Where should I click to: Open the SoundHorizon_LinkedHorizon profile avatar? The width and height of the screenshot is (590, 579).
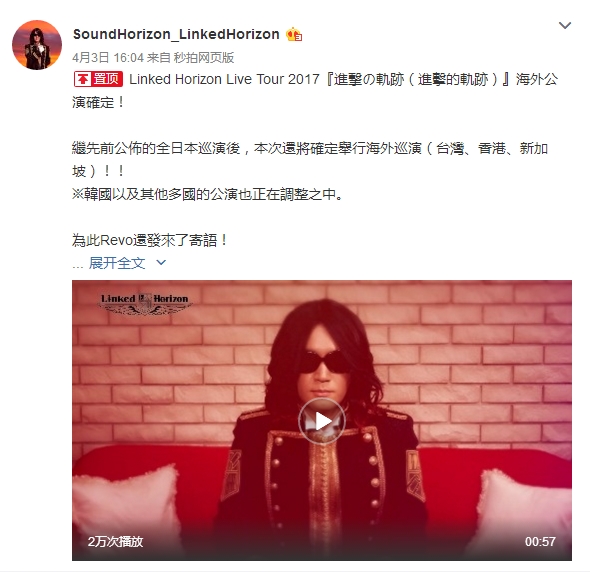pyautogui.click(x=37, y=45)
